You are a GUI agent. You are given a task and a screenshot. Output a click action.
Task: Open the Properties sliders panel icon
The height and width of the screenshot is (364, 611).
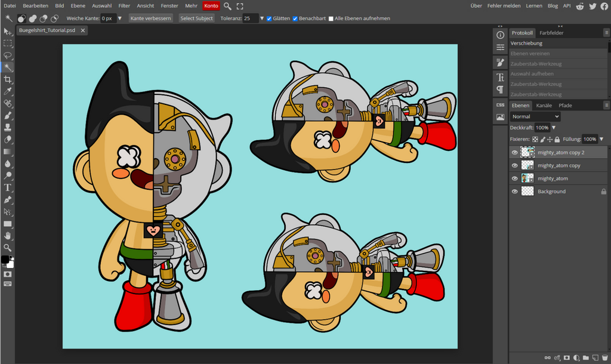501,48
